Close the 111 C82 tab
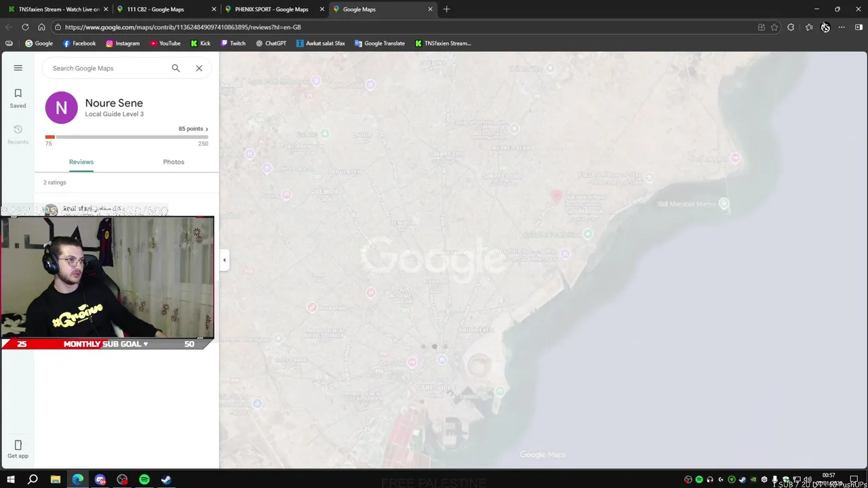Screen dimensions: 868x488 click(x=214, y=9)
